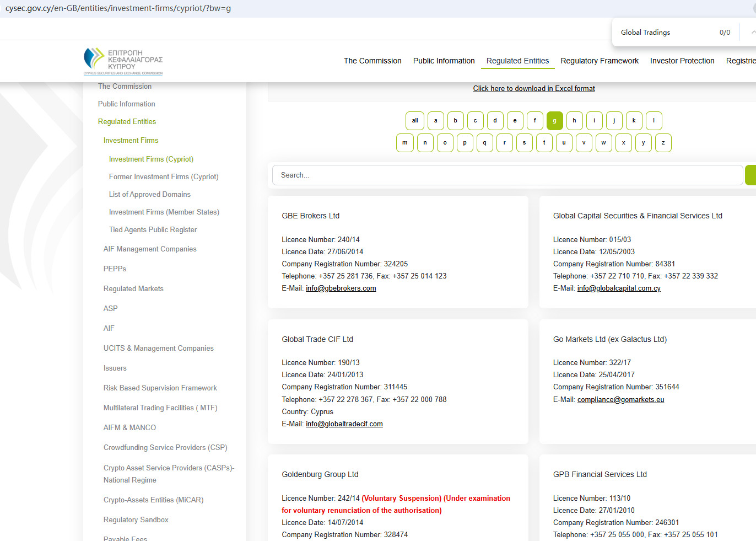This screenshot has width=756, height=541.
Task: Open the Regulated Entities top menu
Action: 517,61
